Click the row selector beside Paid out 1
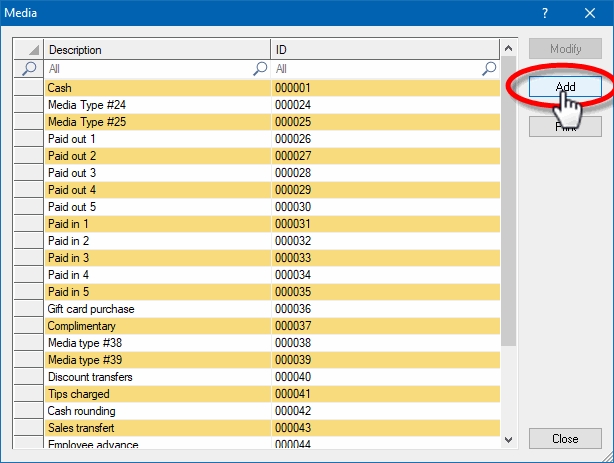 pyautogui.click(x=29, y=139)
